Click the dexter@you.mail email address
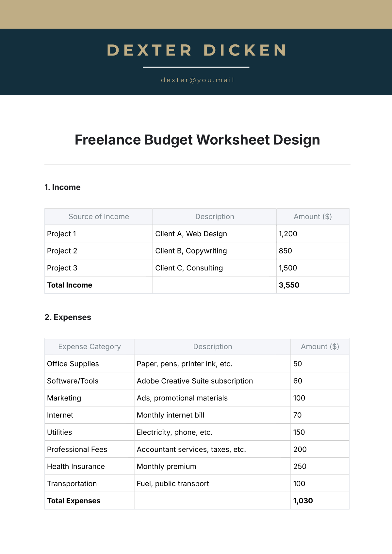 point(197,80)
